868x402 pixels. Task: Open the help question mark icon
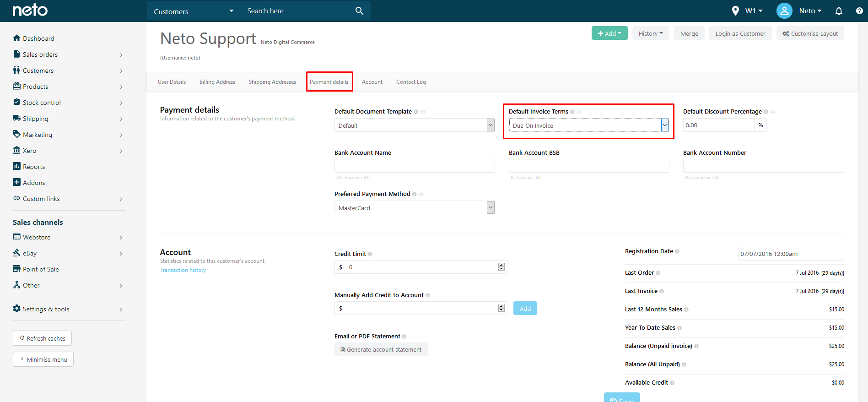point(859,11)
